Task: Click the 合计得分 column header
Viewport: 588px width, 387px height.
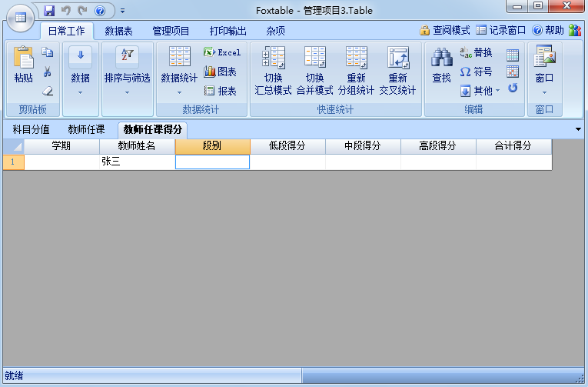Action: (513, 146)
